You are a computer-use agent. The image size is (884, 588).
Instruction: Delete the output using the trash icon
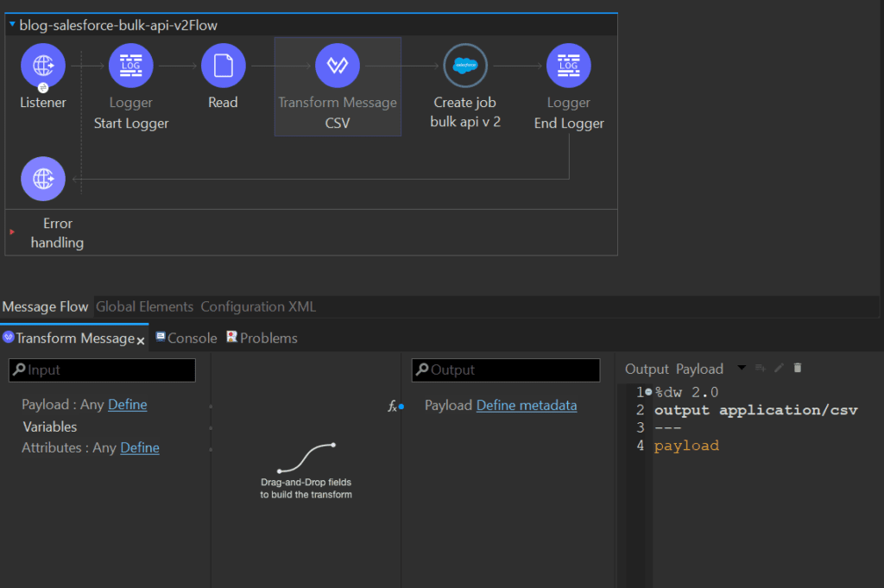[797, 367]
